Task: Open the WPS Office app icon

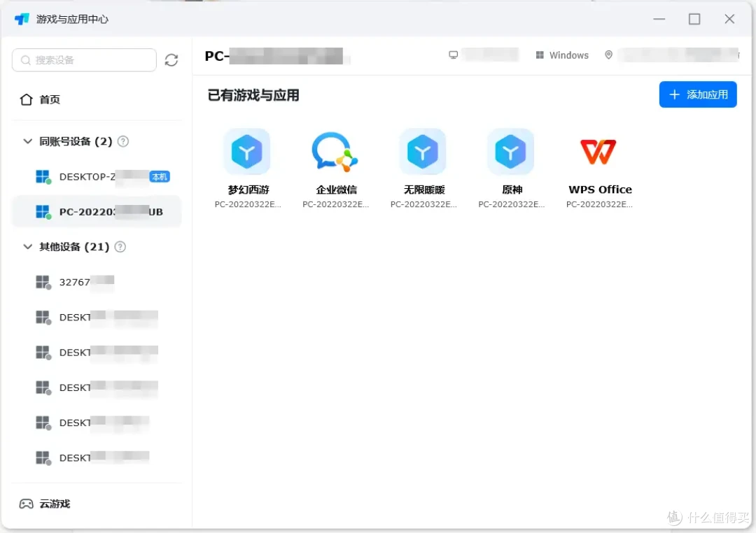Action: coord(598,152)
